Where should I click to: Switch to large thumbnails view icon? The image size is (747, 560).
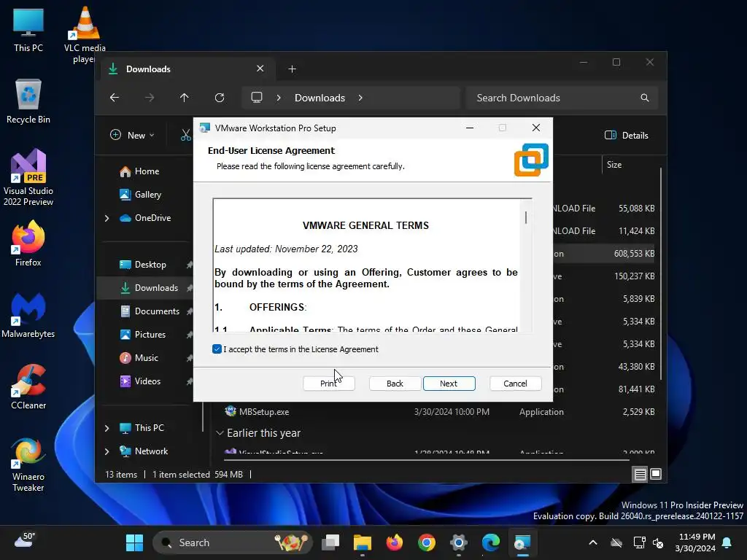656,474
